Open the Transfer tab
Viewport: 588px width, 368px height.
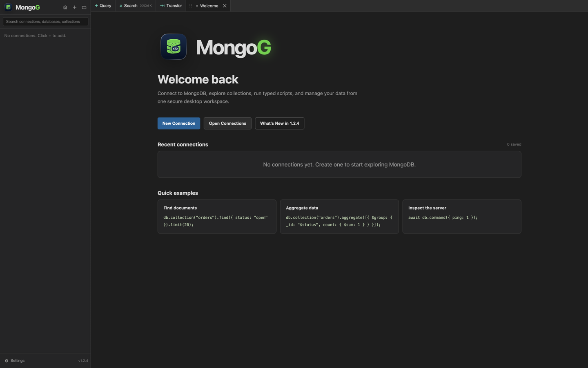171,6
